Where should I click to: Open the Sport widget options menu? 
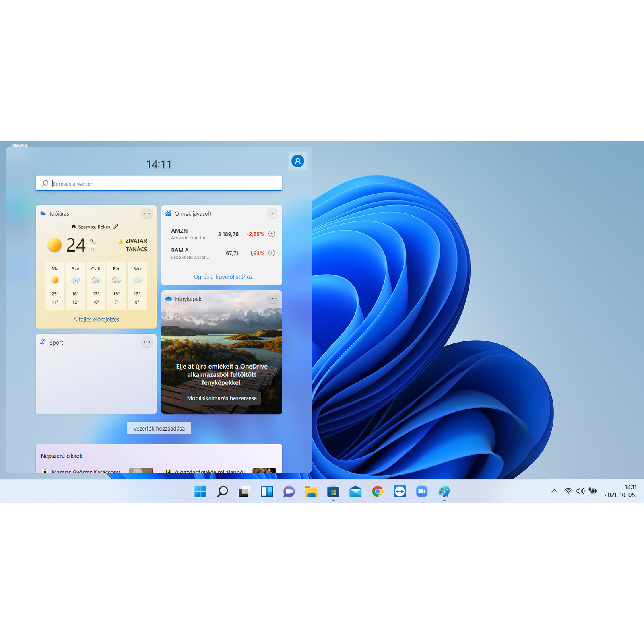pyautogui.click(x=147, y=342)
